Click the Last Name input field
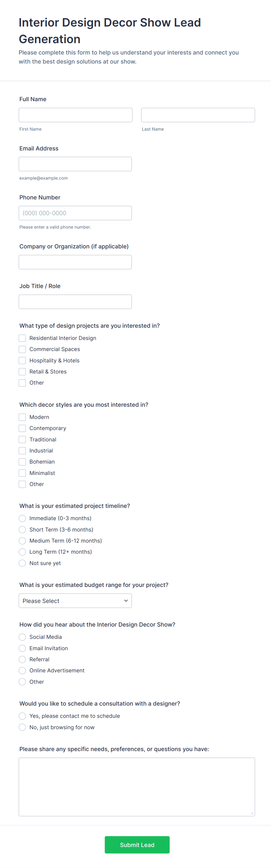 pos(198,115)
